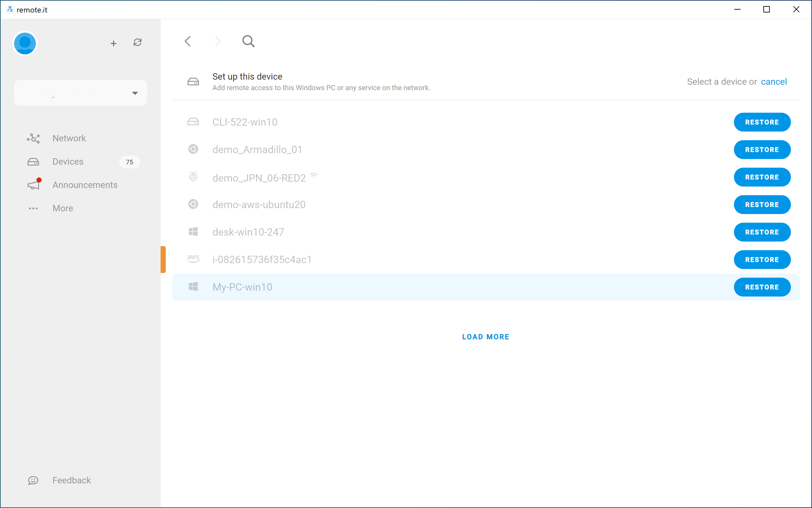The image size is (812, 508).
Task: Click the Windows icon beside desk-win10-247
Action: pos(193,231)
